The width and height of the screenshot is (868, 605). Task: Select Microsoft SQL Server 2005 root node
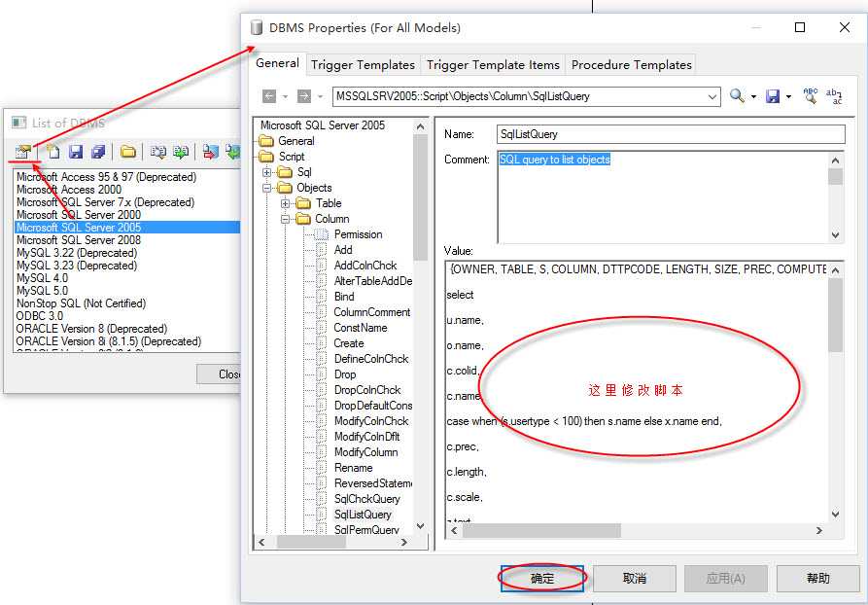tap(322, 125)
